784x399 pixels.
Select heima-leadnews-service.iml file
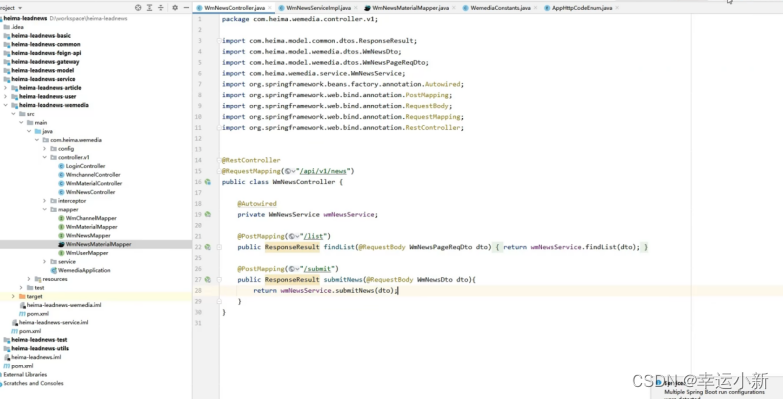click(54, 322)
